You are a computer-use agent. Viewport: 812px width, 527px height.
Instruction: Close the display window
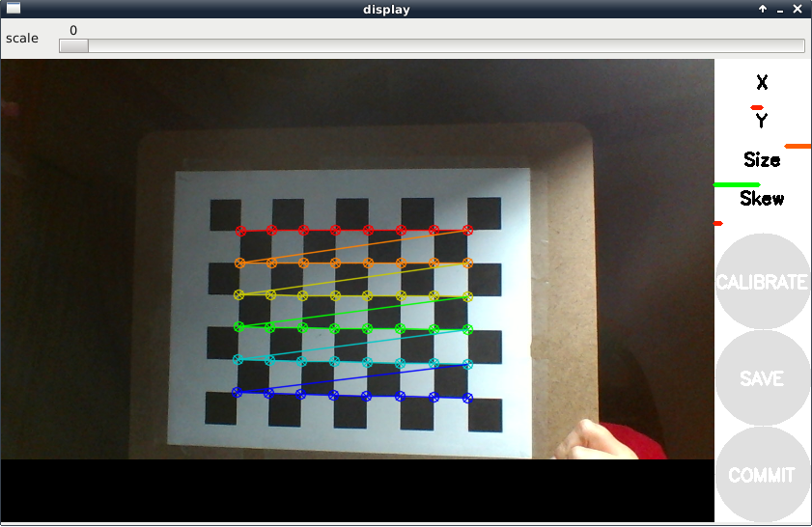[797, 10]
